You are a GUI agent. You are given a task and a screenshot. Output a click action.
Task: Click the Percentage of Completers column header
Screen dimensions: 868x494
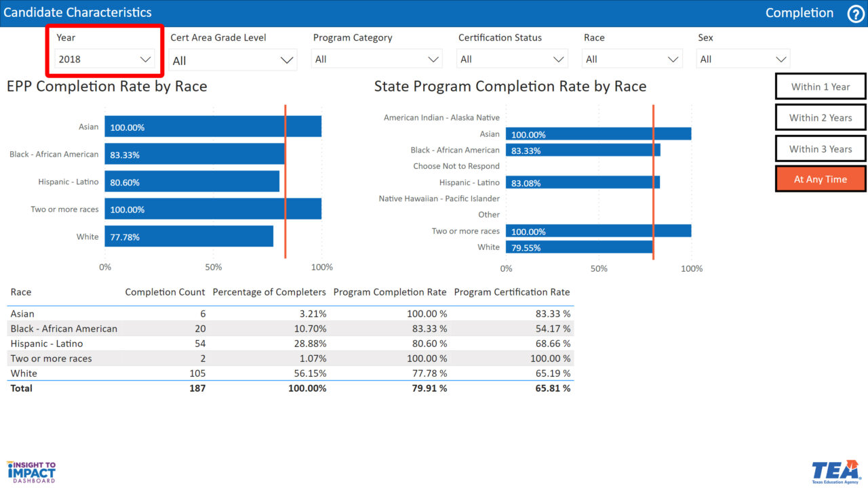269,292
